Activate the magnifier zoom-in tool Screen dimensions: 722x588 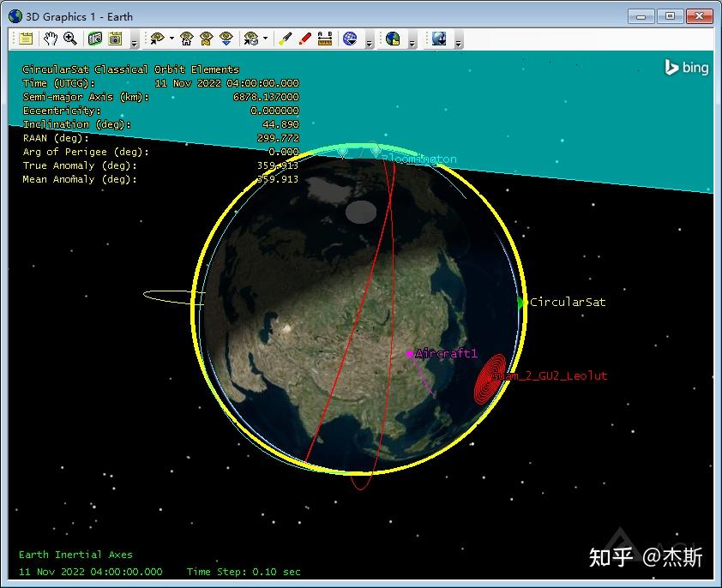pyautogui.click(x=70, y=39)
